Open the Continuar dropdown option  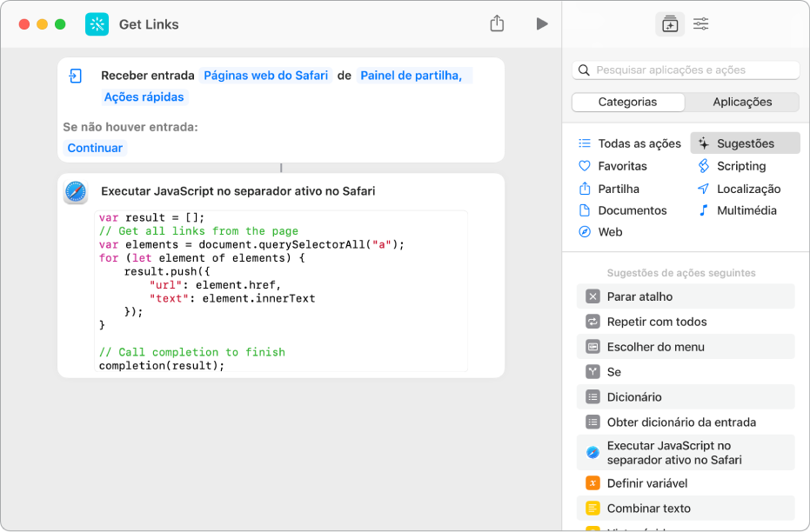pyautogui.click(x=94, y=147)
